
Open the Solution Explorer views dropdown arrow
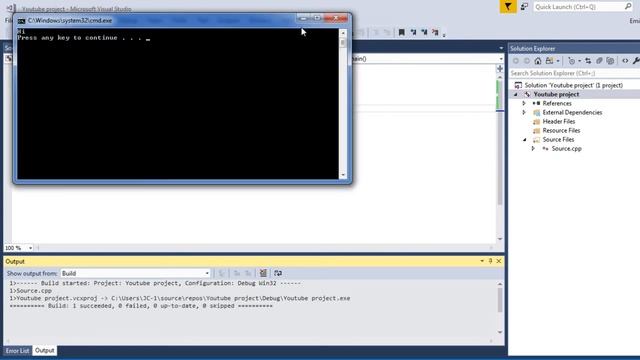coord(558,61)
